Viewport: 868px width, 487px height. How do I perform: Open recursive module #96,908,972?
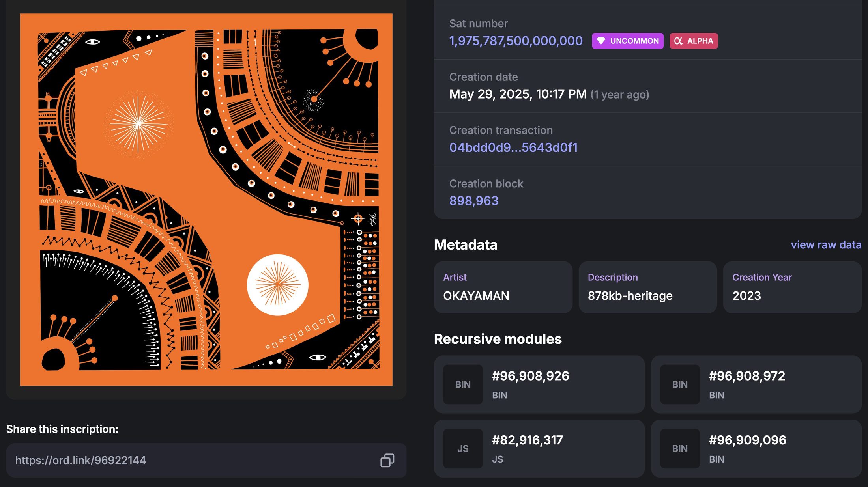pyautogui.click(x=756, y=384)
